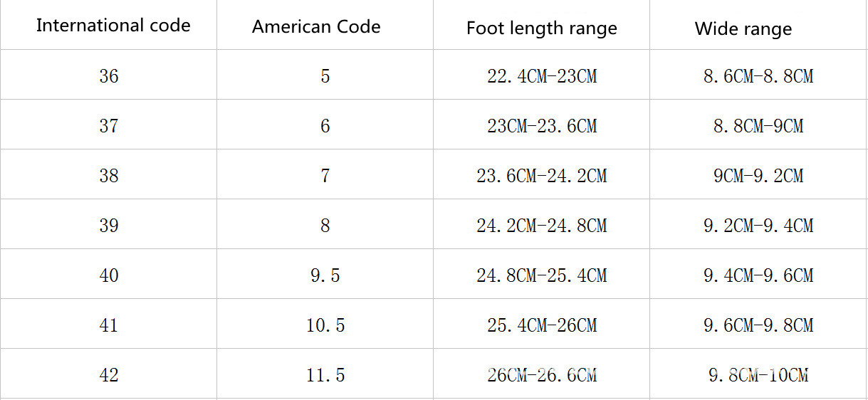
Task: Select the international size 42 cell
Action: 109,375
